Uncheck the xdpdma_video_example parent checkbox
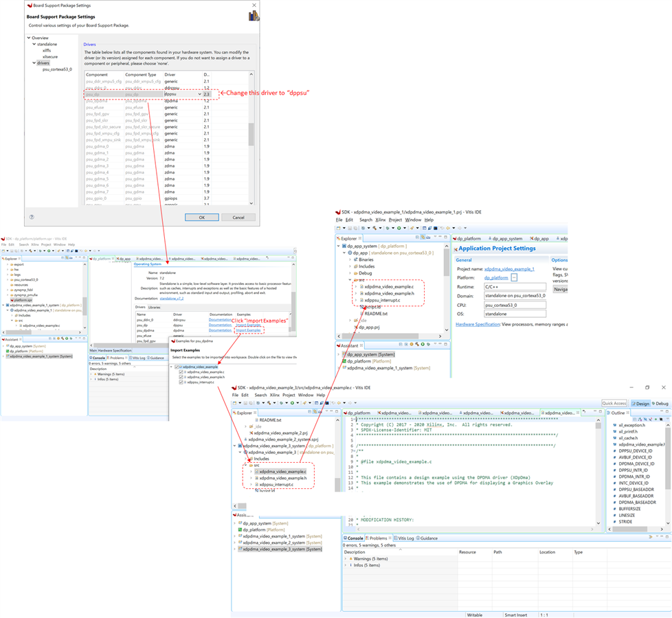Viewport: 672px width, 618px height. tap(177, 367)
